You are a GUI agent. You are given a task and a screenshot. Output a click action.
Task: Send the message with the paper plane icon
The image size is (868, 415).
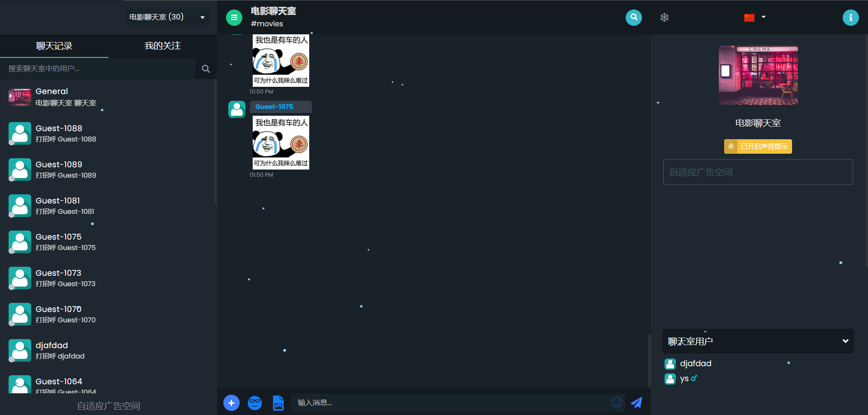click(637, 402)
